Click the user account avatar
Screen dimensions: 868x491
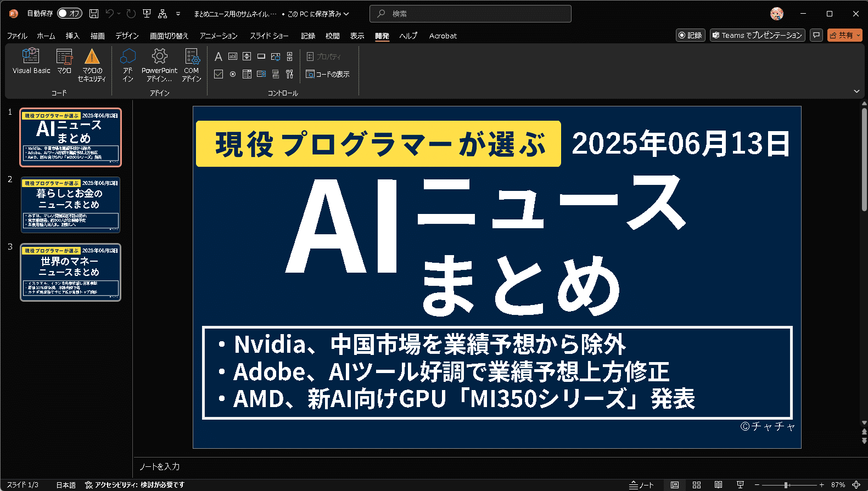click(777, 14)
